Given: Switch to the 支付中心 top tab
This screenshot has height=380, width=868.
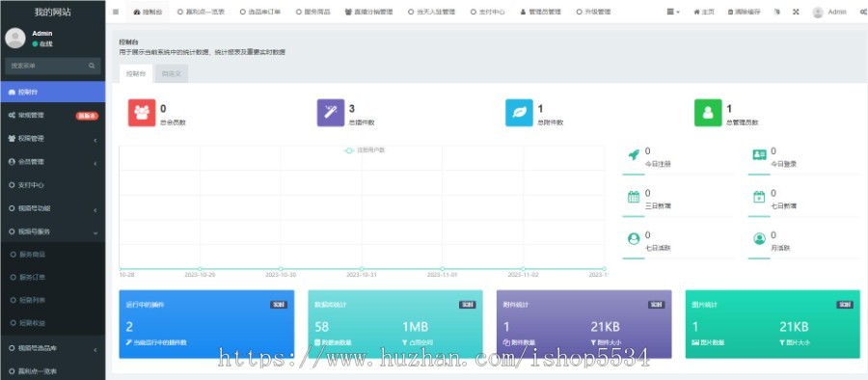Looking at the screenshot, I should pyautogui.click(x=488, y=12).
